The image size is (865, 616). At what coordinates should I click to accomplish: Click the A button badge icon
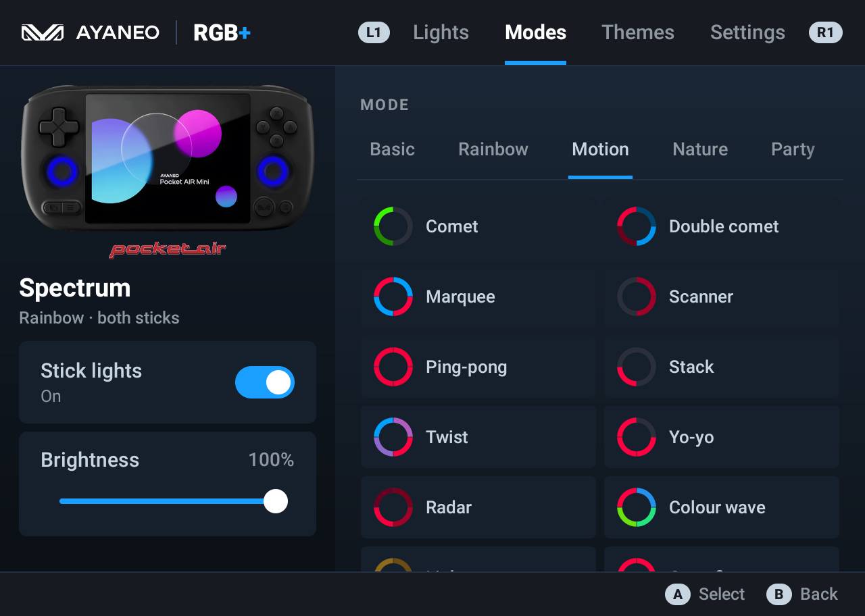677,594
